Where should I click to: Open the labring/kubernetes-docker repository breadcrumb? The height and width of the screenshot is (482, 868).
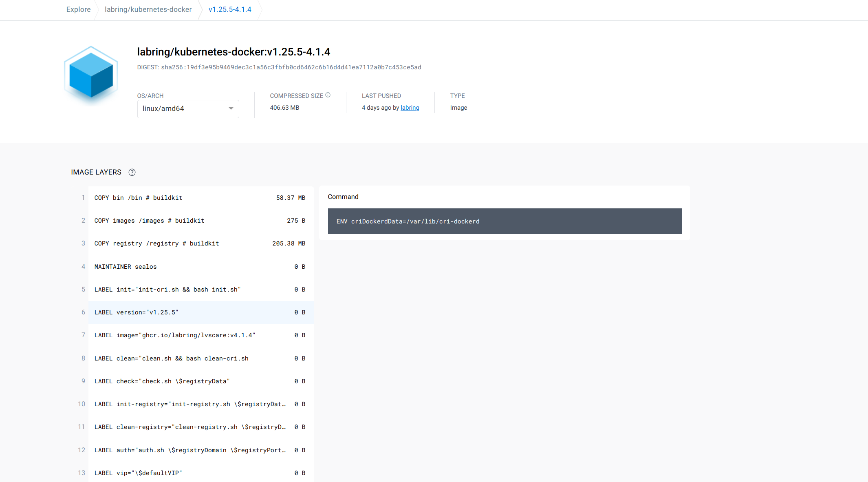coord(148,9)
